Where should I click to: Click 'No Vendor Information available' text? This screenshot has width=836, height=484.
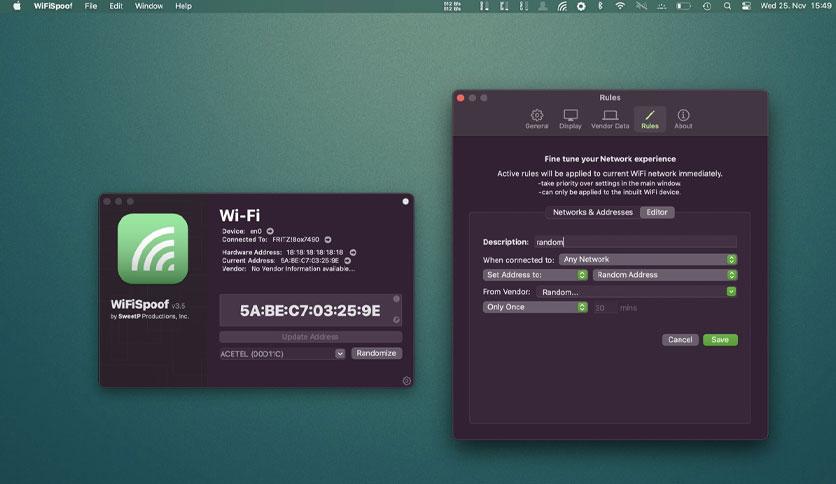click(303, 269)
